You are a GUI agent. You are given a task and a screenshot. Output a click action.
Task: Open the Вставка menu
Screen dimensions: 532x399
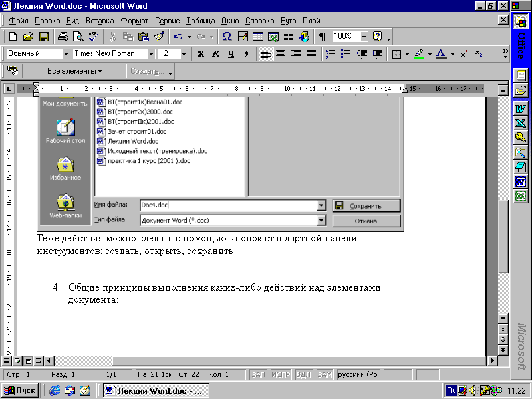tap(100, 21)
